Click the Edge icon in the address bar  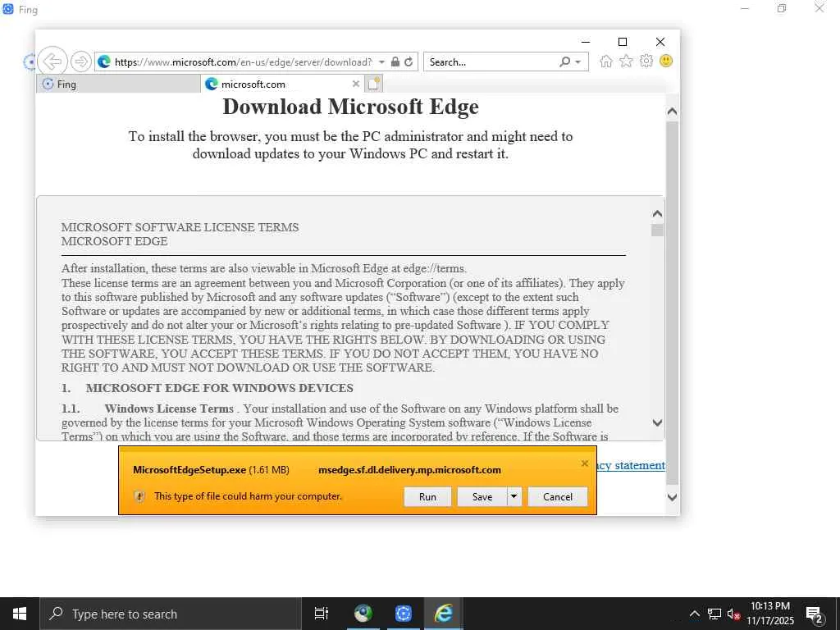tap(104, 62)
